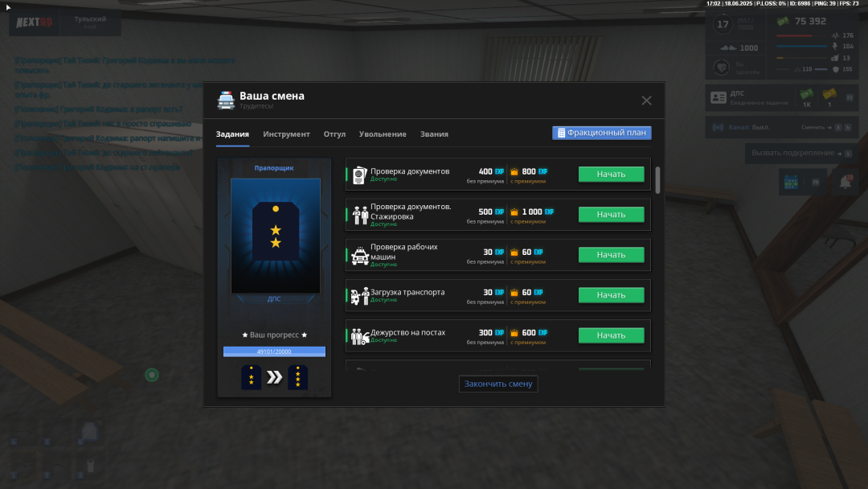Click the work vehicle inspection car icon

pos(359,256)
